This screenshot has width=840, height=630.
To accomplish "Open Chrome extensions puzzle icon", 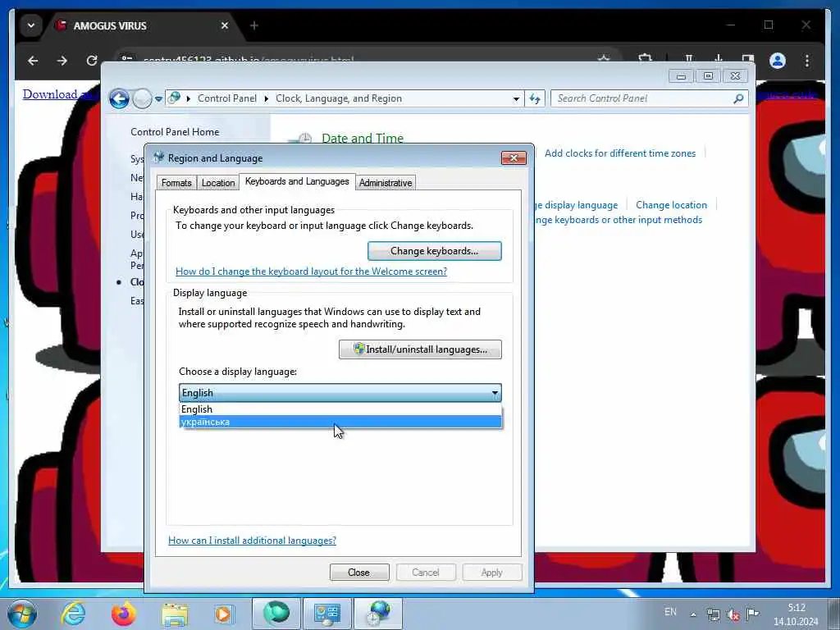I will click(x=645, y=59).
